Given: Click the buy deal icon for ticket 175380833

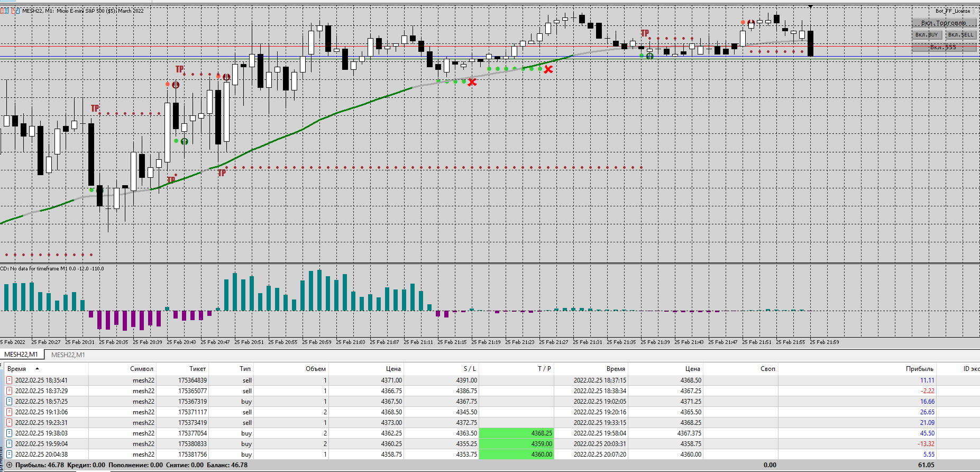Looking at the screenshot, I should (9, 443).
